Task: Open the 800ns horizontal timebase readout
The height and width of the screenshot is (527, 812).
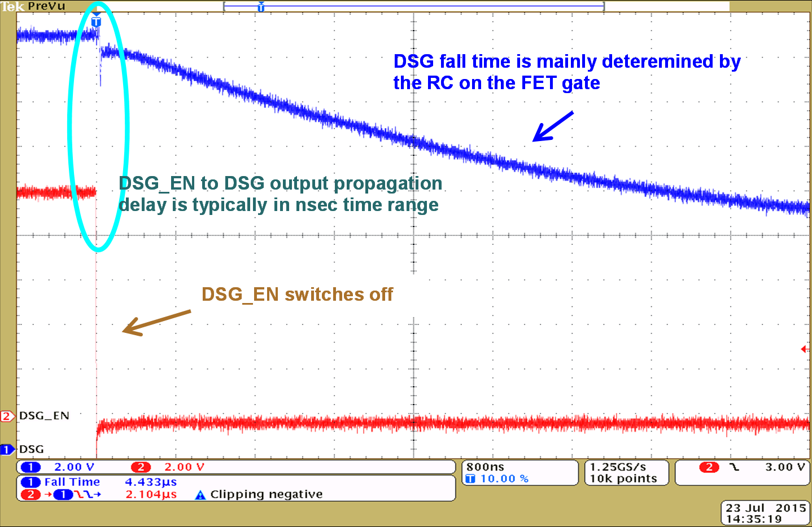Action: click(485, 467)
